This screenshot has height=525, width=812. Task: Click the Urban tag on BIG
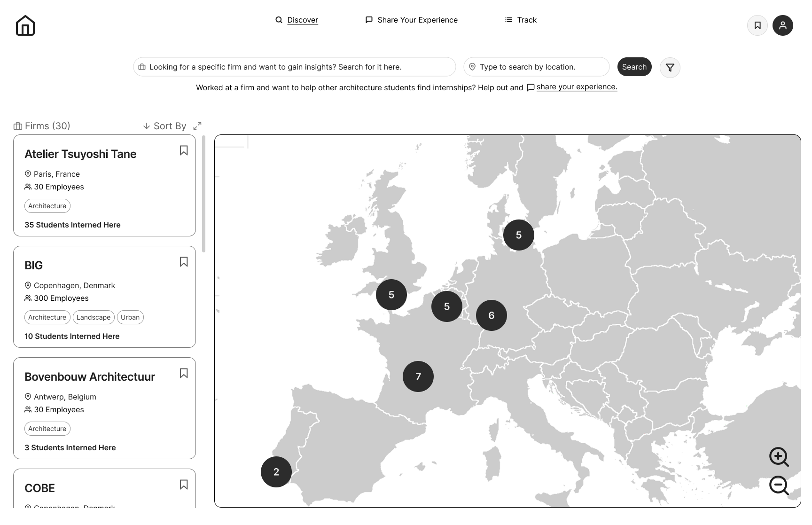(130, 317)
